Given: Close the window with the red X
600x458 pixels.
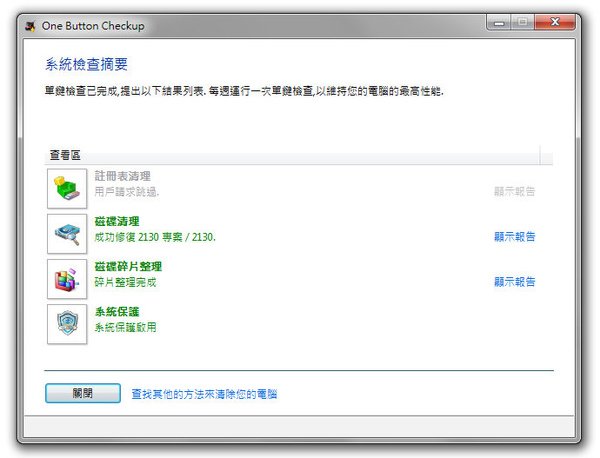Looking at the screenshot, I should click(x=555, y=23).
